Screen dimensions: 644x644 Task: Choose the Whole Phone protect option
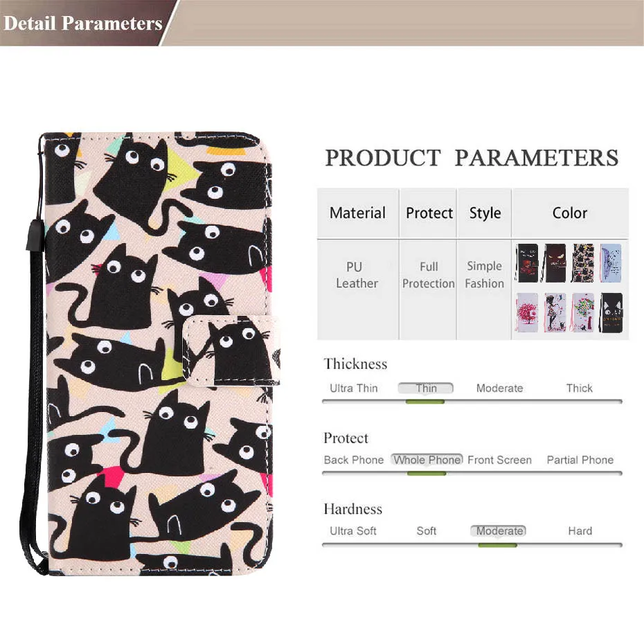(x=427, y=460)
